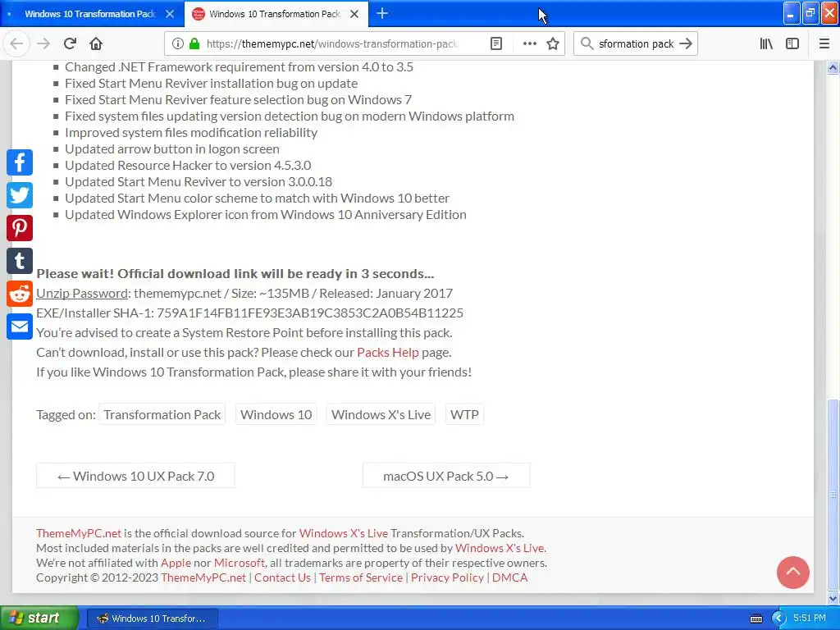This screenshot has height=630, width=840.
Task: Open the Library icon
Action: [x=767, y=44]
